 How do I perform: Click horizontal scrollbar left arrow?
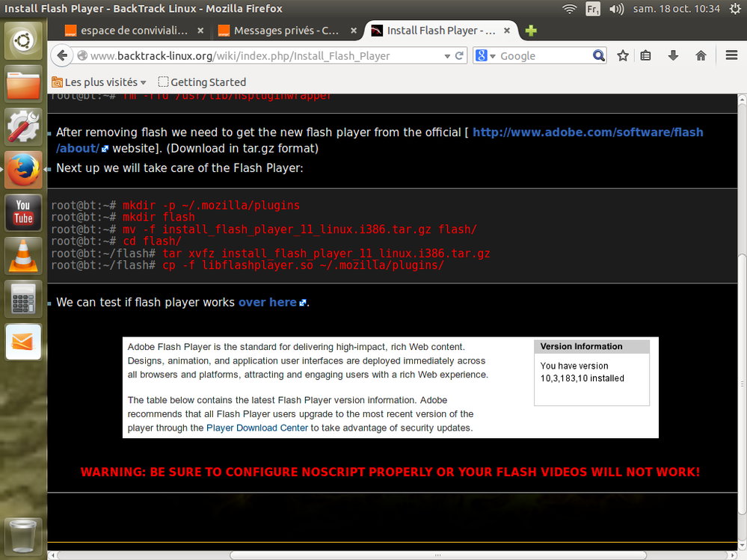click(x=52, y=556)
